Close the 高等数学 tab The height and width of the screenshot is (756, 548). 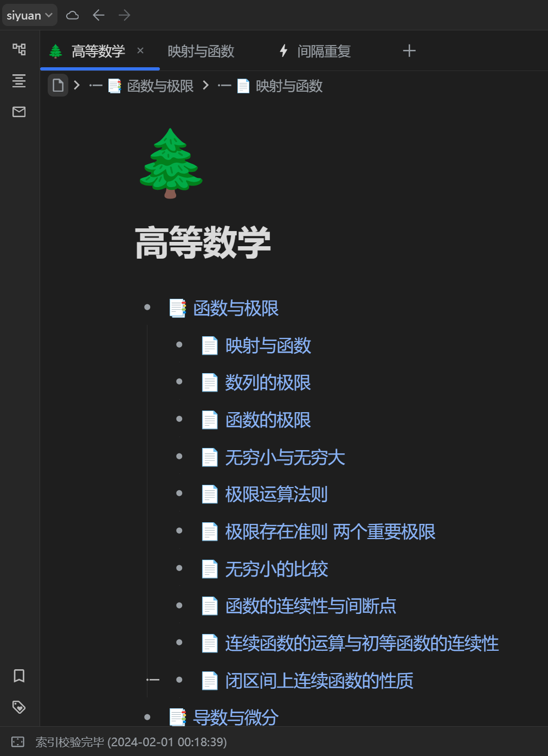coord(140,50)
